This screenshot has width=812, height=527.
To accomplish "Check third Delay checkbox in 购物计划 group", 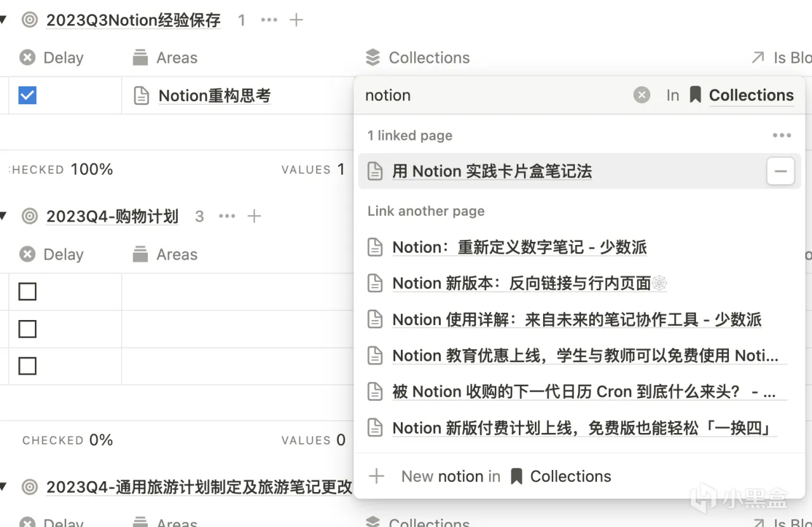I will pyautogui.click(x=27, y=366).
